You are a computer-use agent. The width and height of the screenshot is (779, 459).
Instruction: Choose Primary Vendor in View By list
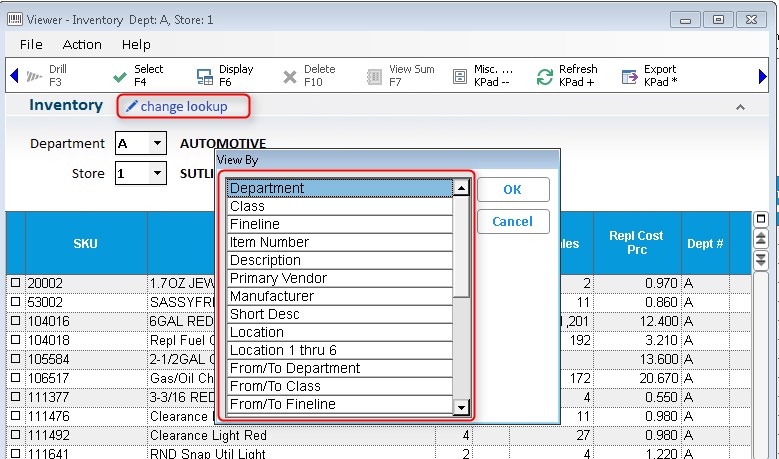tap(278, 278)
